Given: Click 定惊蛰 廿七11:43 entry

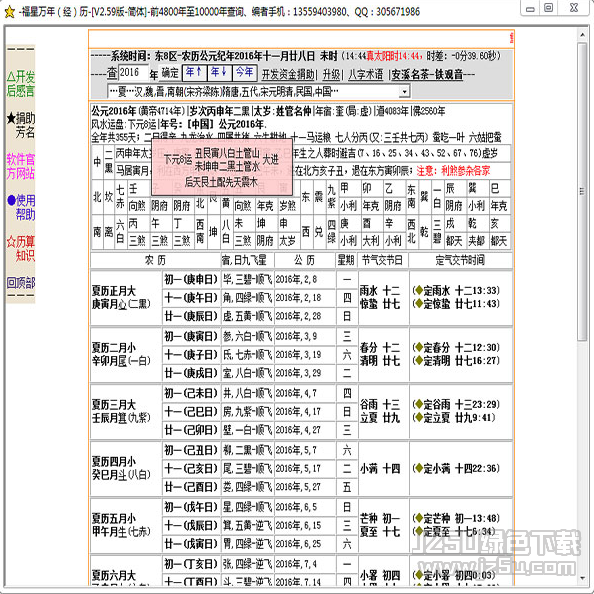Looking at the screenshot, I should tap(456, 303).
